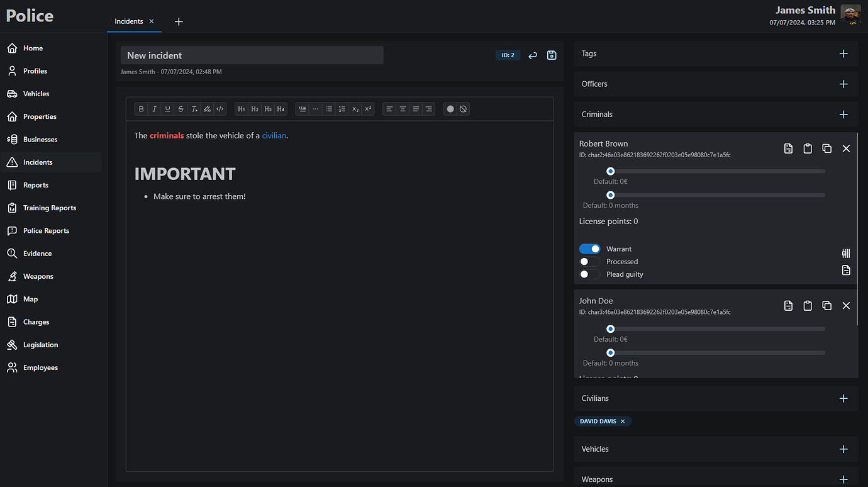Insert a numbered list in the editor

click(x=342, y=108)
